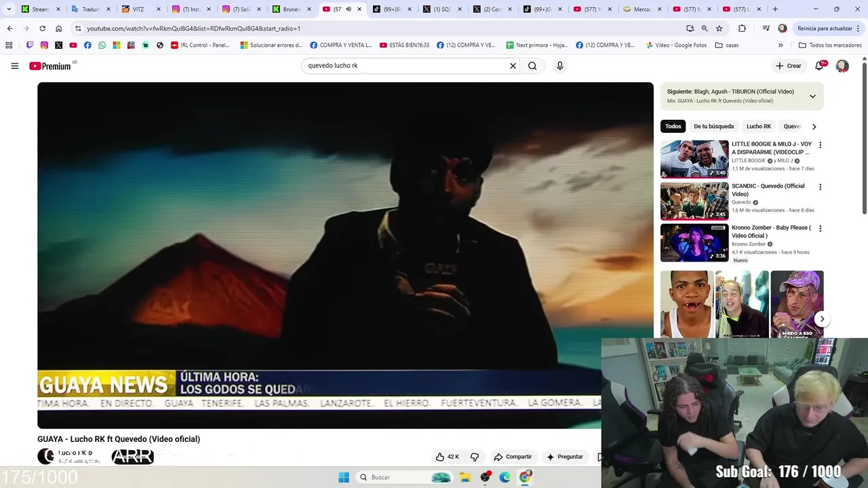Show more filter chips with arrow
Viewport: 868px width, 488px height.
(814, 127)
